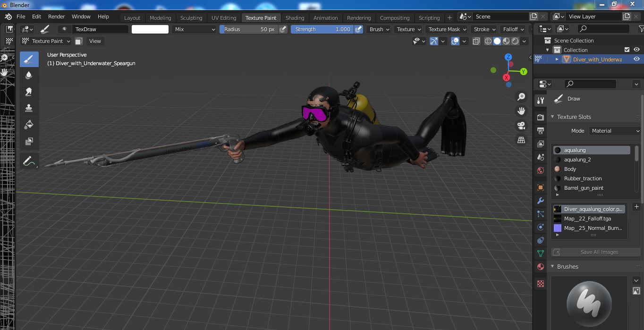Open the shading options dropdown arrow
The height and width of the screenshot is (330, 644).
coord(524,41)
